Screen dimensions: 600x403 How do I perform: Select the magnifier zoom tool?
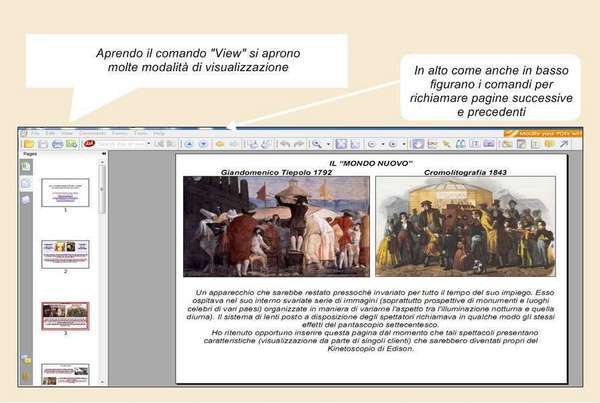tap(316, 144)
